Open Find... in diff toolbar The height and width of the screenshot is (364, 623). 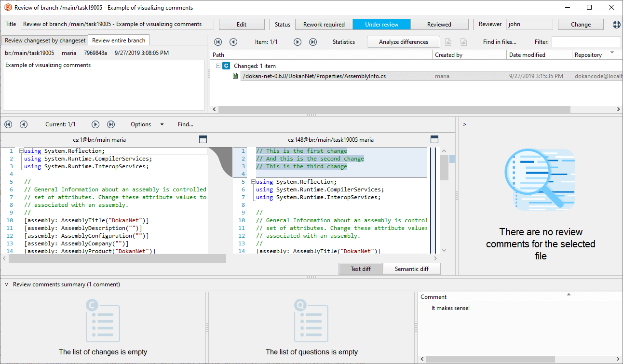coord(186,124)
